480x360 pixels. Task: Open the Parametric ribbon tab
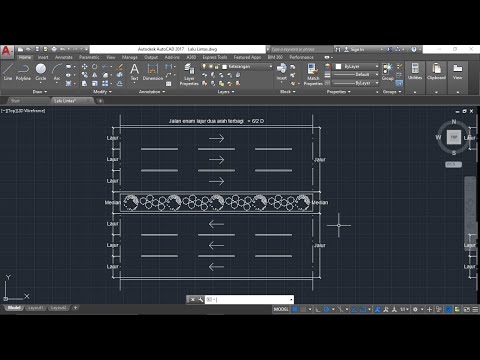click(89, 57)
